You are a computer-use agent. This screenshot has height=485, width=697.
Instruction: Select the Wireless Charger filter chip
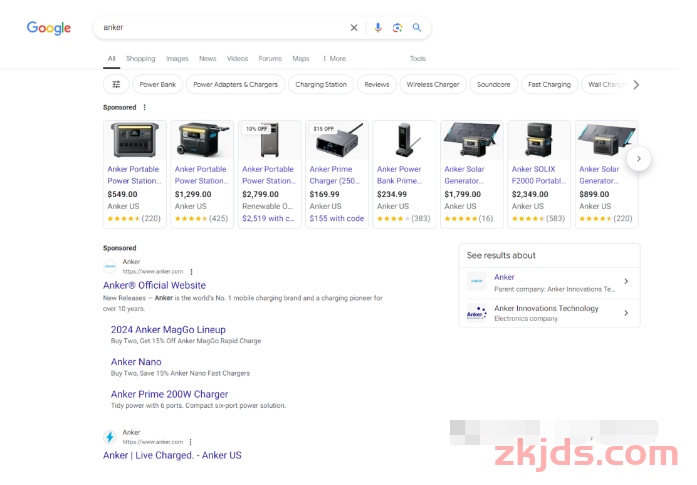[433, 84]
